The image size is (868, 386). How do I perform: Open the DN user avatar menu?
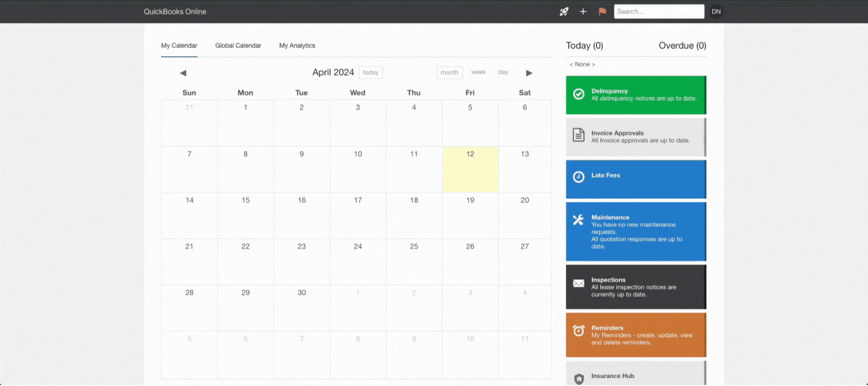pyautogui.click(x=716, y=12)
